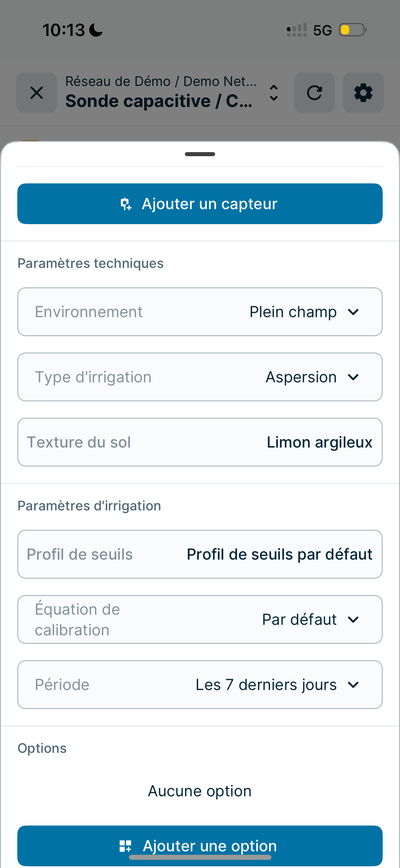Tap the Réseau de Démo breadcrumb text
This screenshot has height=868, width=400.
(118, 82)
